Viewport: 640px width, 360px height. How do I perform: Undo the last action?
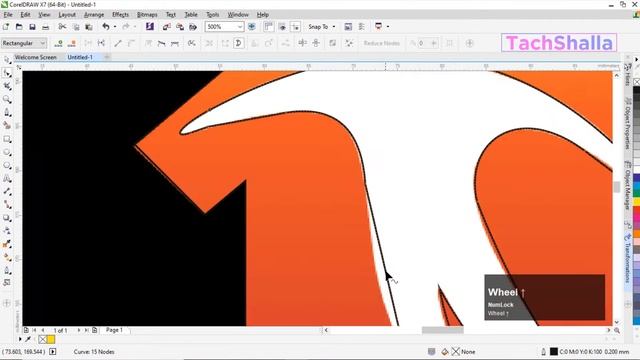(106, 27)
